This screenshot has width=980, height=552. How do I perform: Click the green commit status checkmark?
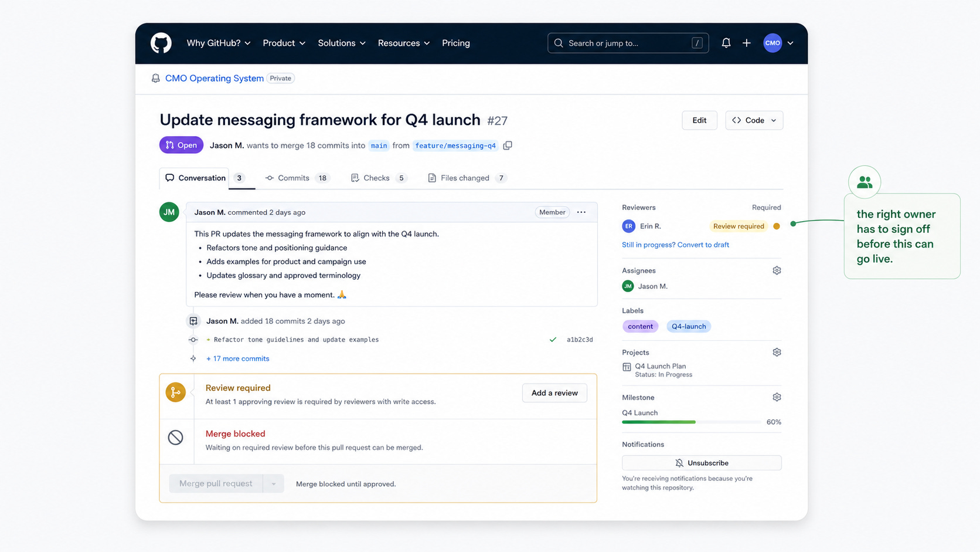553,340
